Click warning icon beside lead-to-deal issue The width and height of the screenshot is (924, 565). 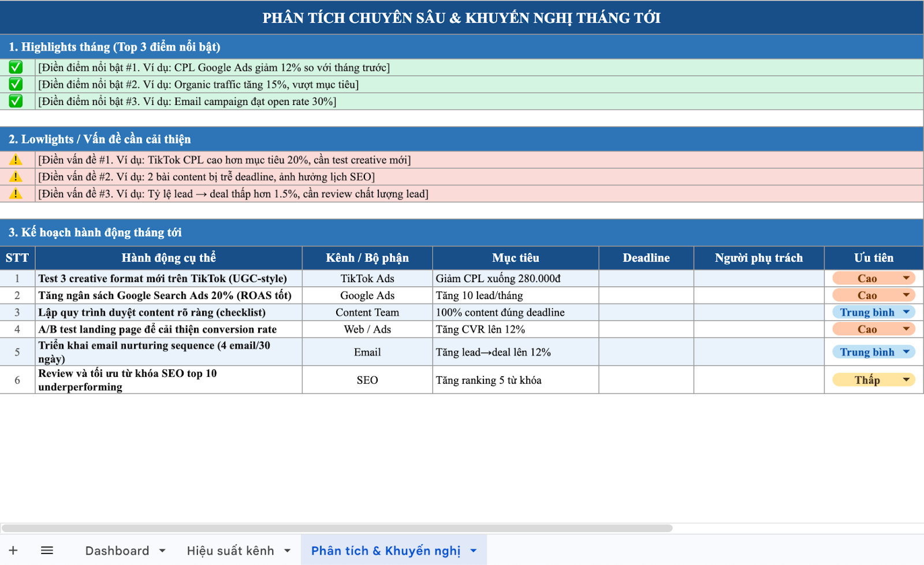point(16,194)
